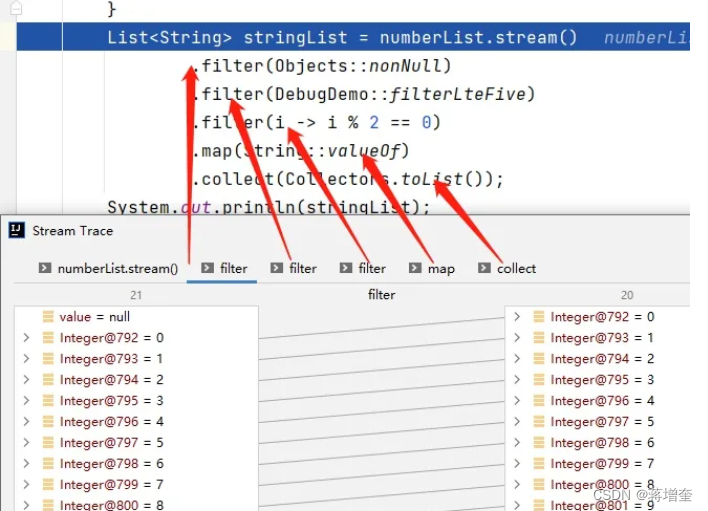Click the System.out.println code line

coord(269,207)
